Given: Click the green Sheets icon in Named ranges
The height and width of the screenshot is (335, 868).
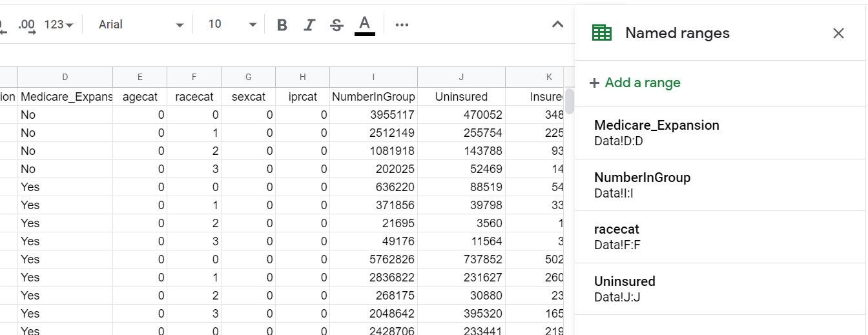Looking at the screenshot, I should [x=602, y=33].
